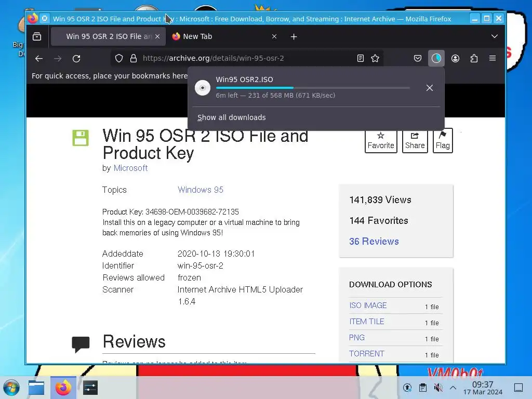
Task: Click the identifier value win-95-osr-2
Action: click(x=200, y=265)
